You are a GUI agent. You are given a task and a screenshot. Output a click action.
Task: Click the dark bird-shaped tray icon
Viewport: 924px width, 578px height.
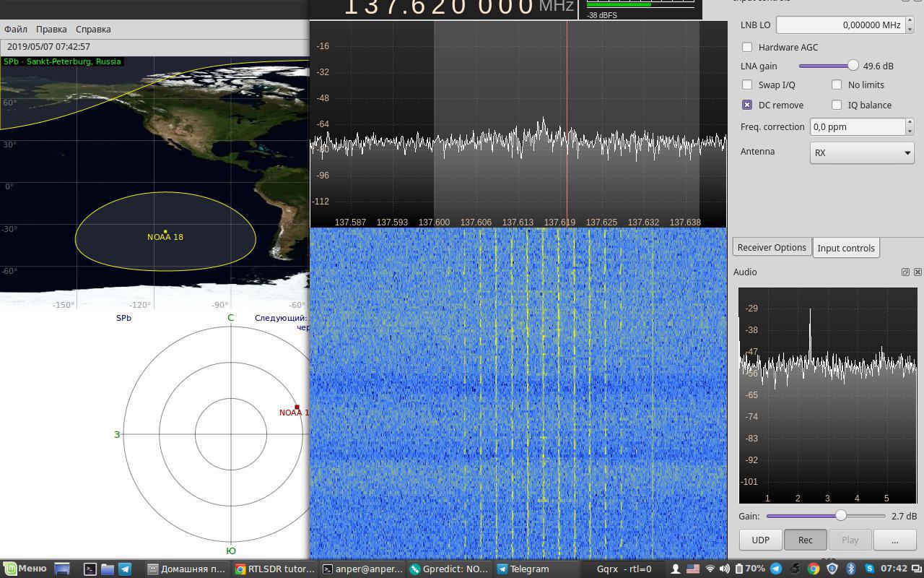(795, 569)
